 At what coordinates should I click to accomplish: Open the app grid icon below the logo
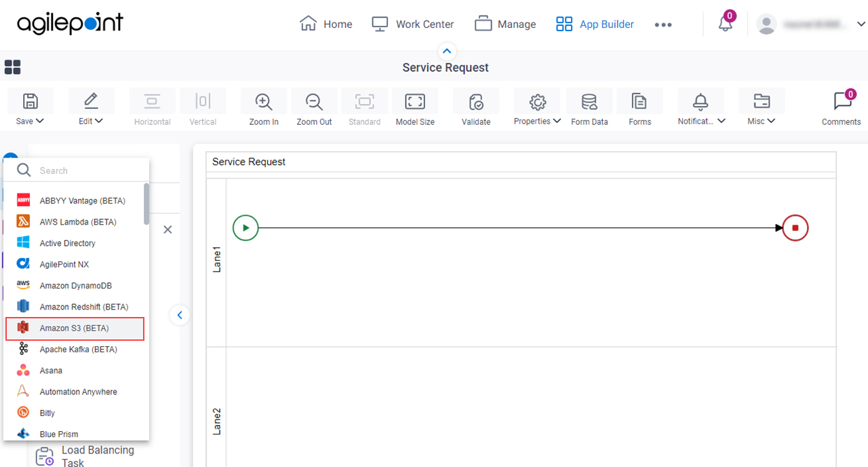click(12, 67)
